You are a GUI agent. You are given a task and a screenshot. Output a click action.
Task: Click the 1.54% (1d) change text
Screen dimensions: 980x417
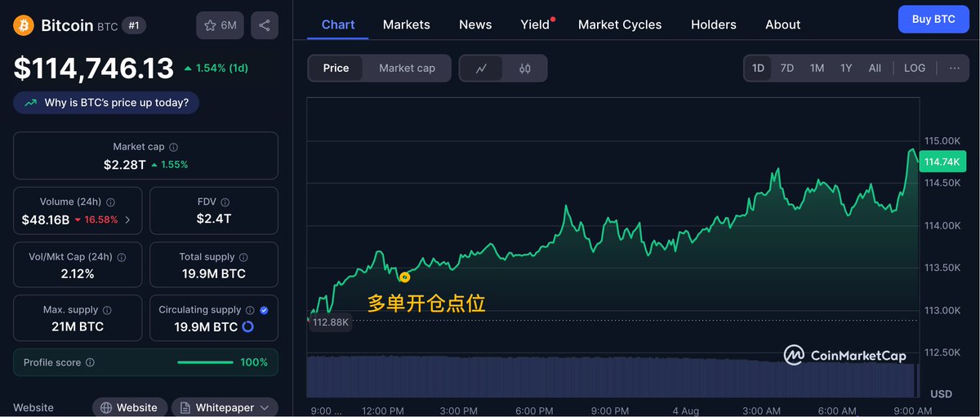222,68
